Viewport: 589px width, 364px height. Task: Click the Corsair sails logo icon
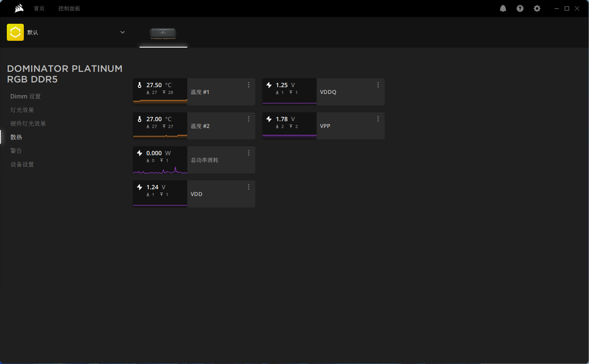[x=19, y=8]
